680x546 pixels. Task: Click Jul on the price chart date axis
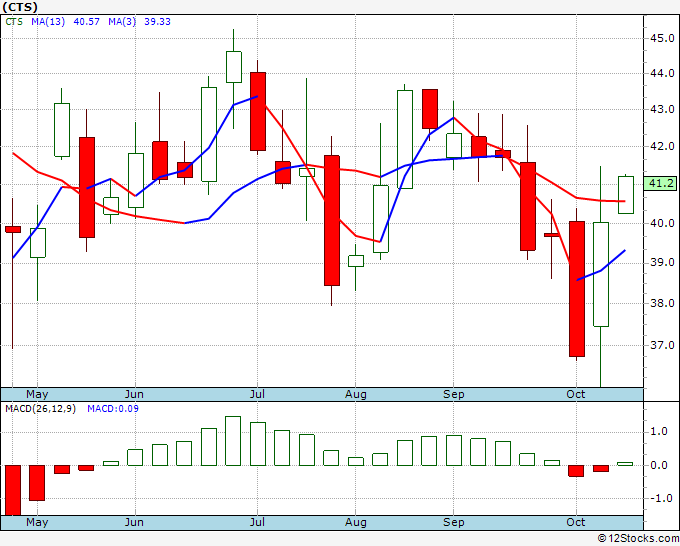click(x=257, y=394)
